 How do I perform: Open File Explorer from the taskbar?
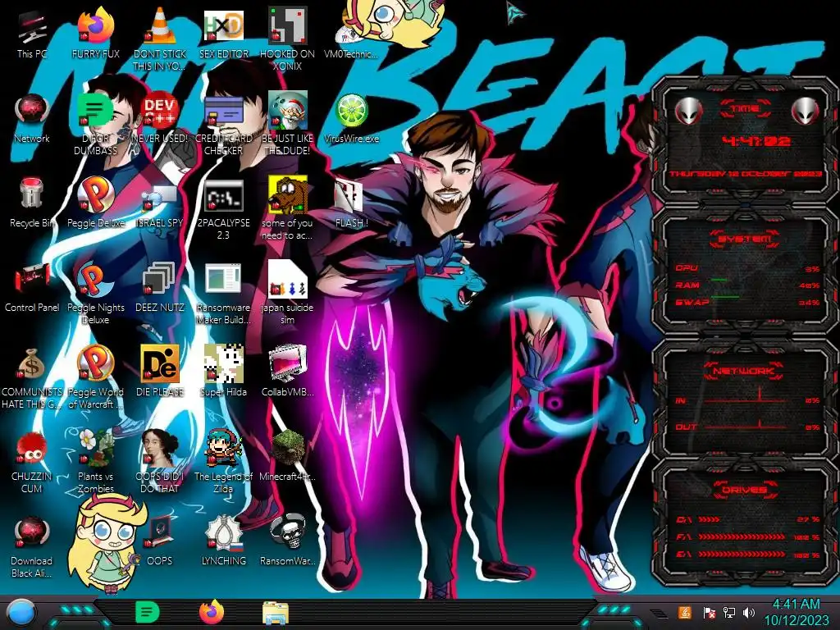tap(276, 613)
